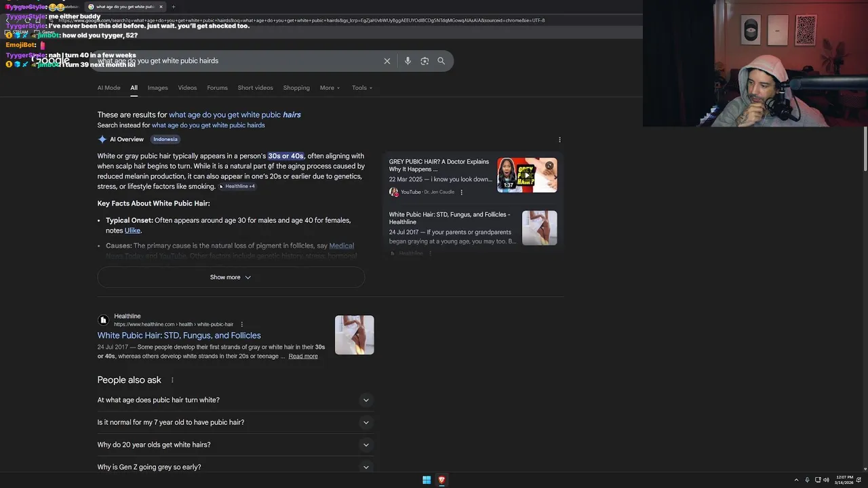Click the browser address bar URL
This screenshot has width=868, height=488.
click(302, 20)
